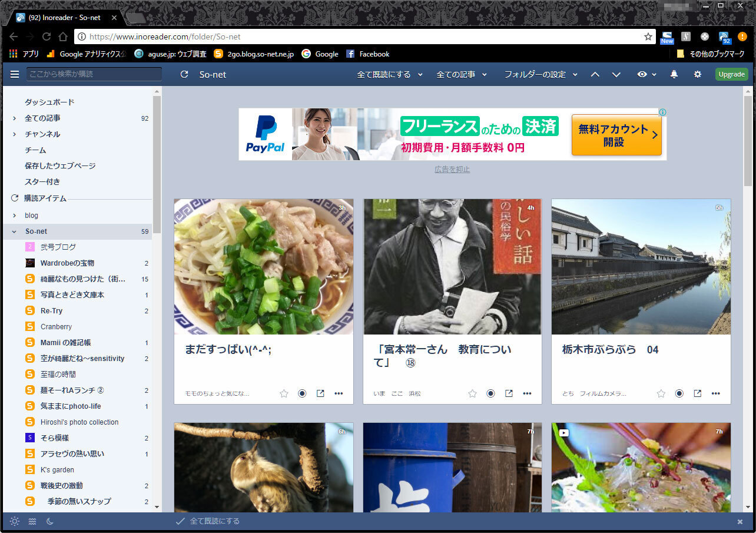Switch to night mode moon icon
Screen dimensions: 756x533
pyautogui.click(x=50, y=521)
